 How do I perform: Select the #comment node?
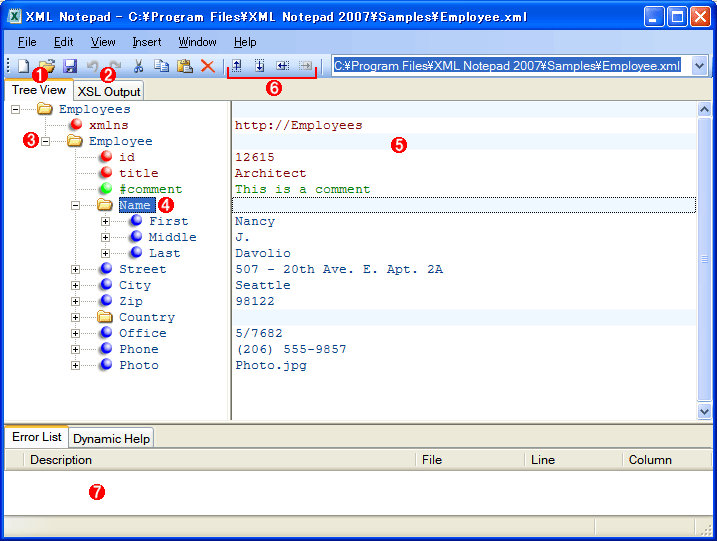(x=150, y=189)
